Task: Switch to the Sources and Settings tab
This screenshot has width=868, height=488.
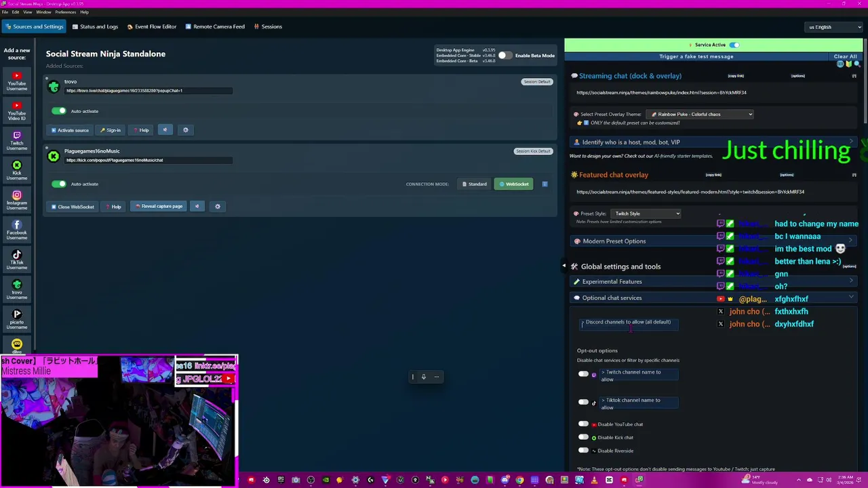Action: [33, 26]
